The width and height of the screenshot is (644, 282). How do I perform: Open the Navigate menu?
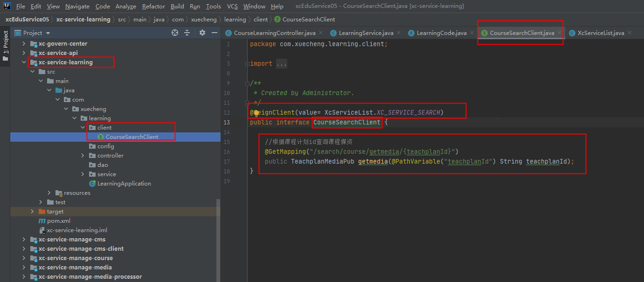[x=77, y=7]
